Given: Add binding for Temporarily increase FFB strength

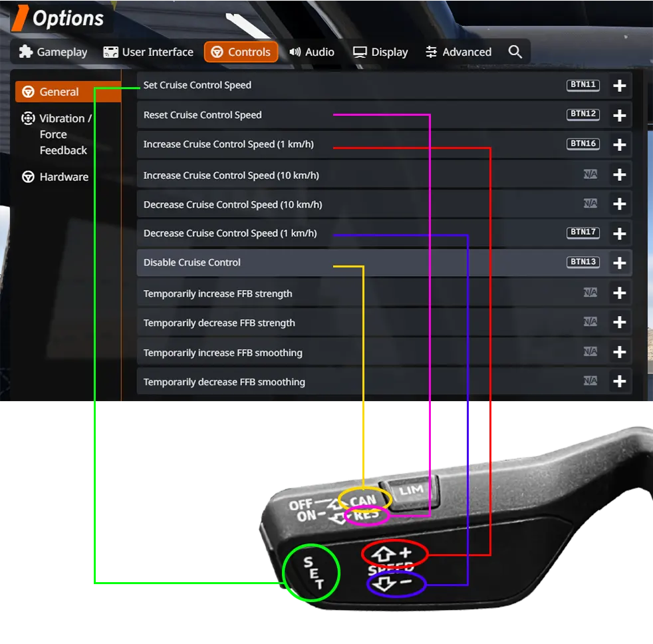Looking at the screenshot, I should [x=619, y=293].
